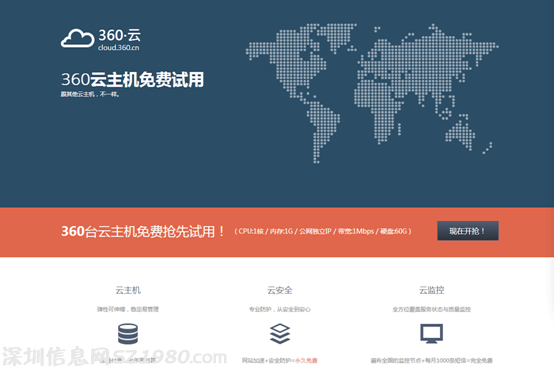Click the 弹性可伸缩 subtitle under 云主机
The width and height of the screenshot is (554, 370).
coord(128,309)
